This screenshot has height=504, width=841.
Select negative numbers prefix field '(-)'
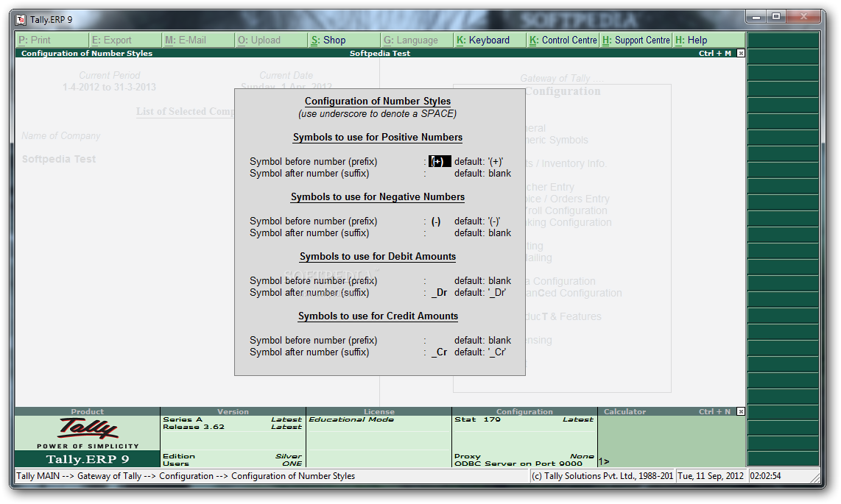(439, 221)
